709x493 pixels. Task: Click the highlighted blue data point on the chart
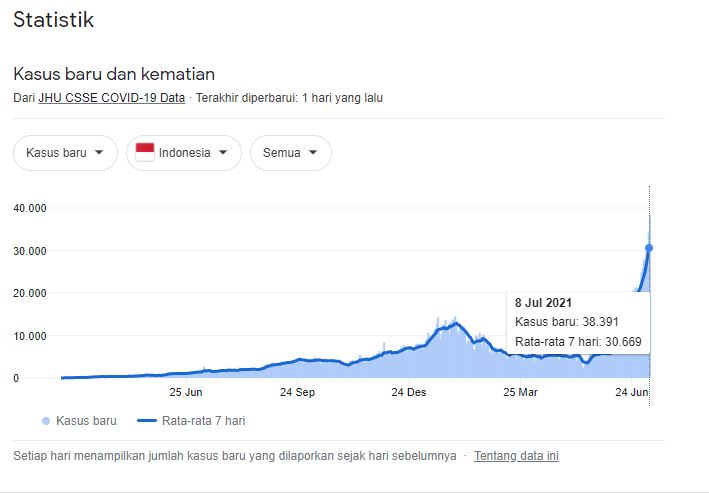click(649, 247)
